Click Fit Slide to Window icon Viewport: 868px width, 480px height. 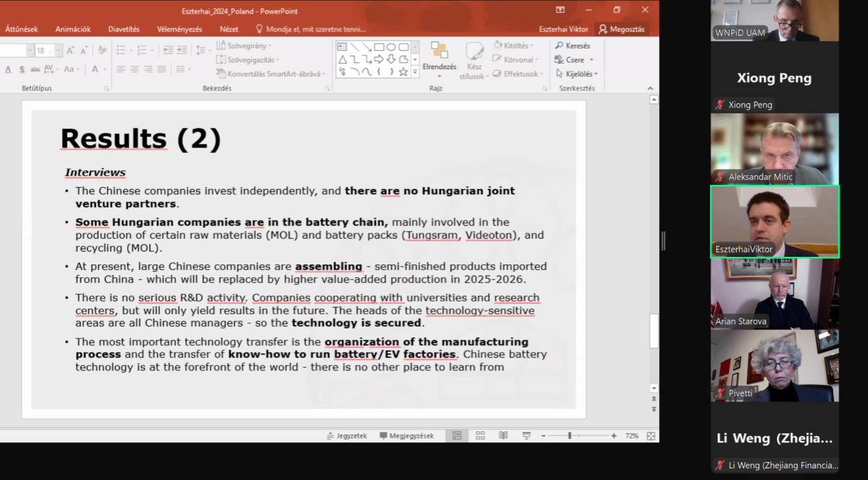(651, 435)
